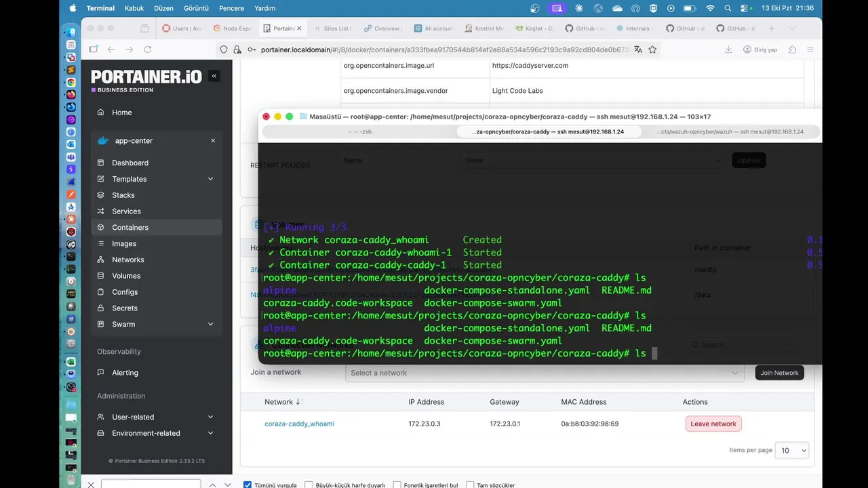The image size is (868, 488).
Task: Open Configs page in sidebar
Action: 124,292
